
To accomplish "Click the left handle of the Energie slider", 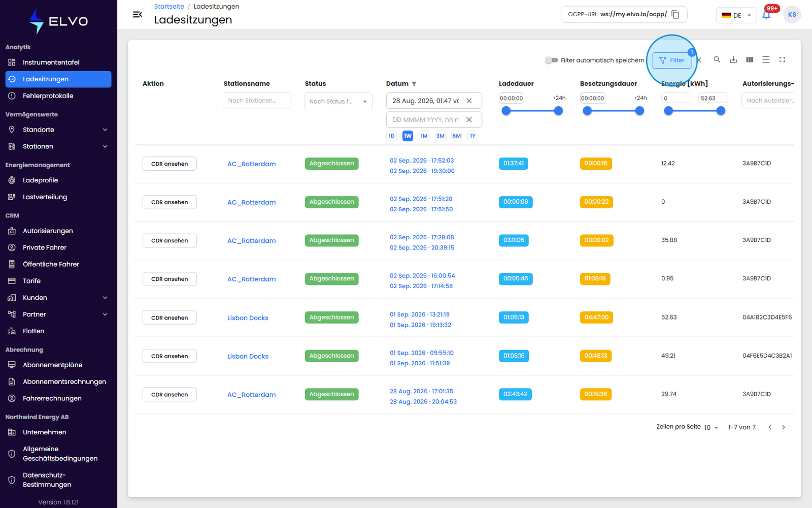I will click(x=668, y=111).
